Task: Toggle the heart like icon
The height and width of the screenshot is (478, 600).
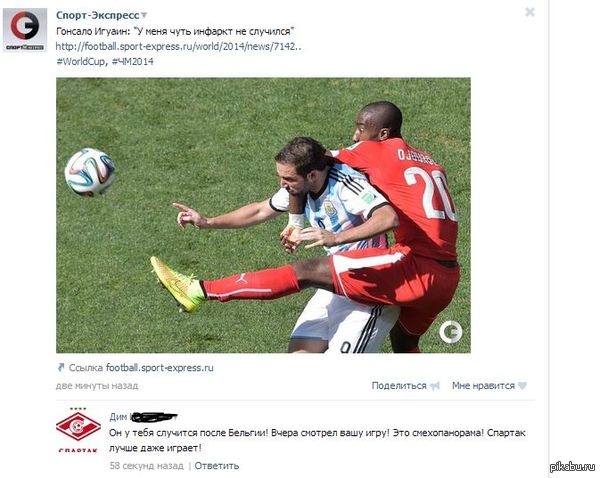Action: tap(522, 386)
